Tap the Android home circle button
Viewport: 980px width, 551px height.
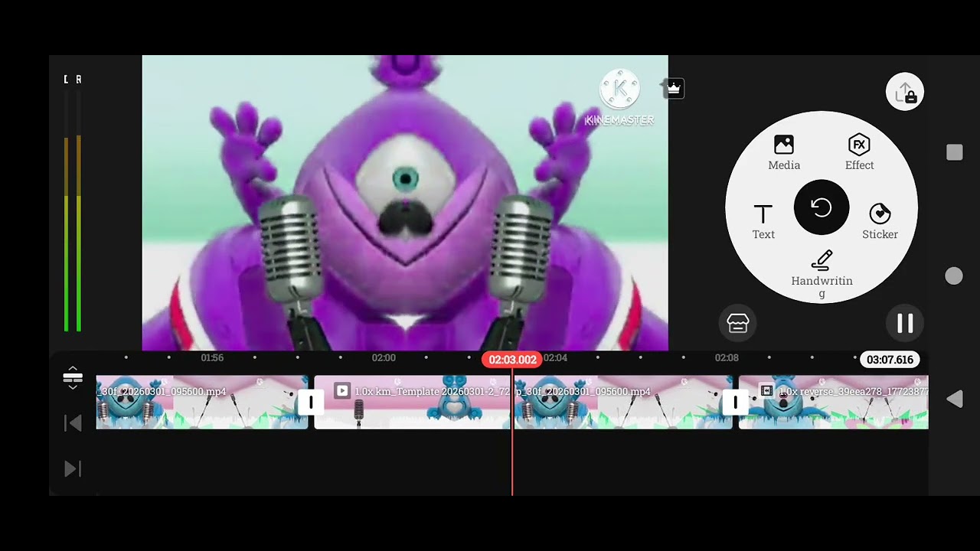click(954, 276)
